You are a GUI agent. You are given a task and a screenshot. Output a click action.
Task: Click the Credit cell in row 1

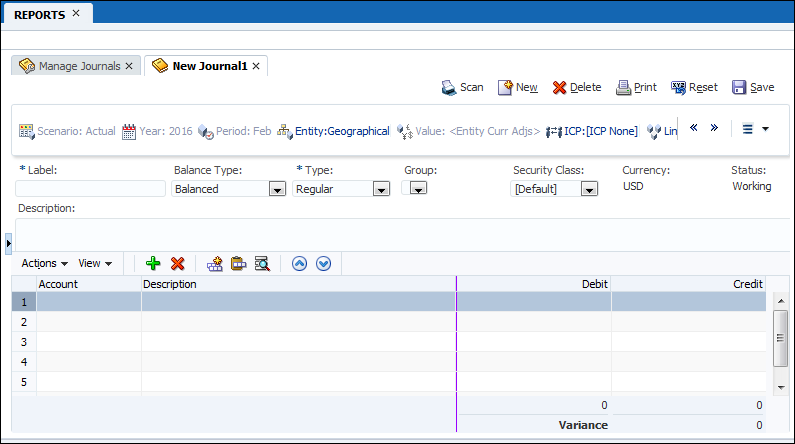(689, 302)
